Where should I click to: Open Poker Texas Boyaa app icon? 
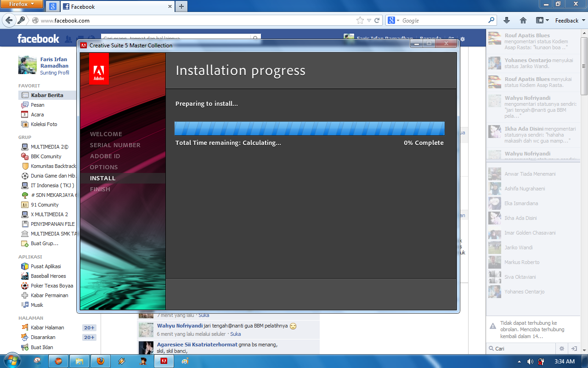(x=25, y=286)
